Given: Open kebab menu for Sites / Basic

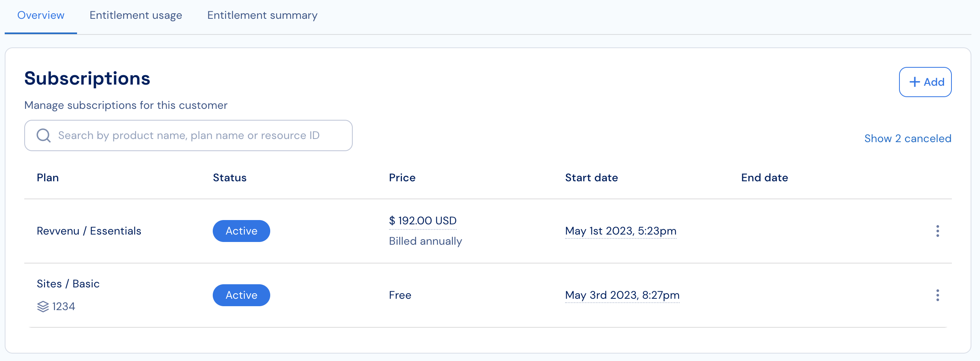Looking at the screenshot, I should pos(937,295).
